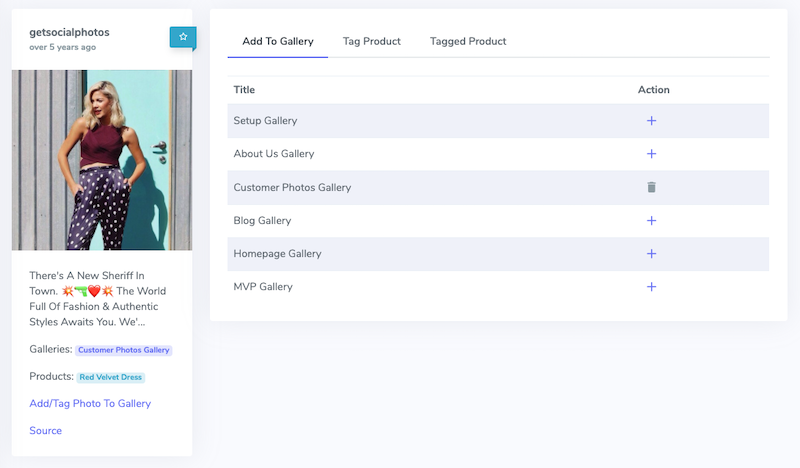Click the star favorite badge icon
The height and width of the screenshot is (468, 800).
pos(183,37)
